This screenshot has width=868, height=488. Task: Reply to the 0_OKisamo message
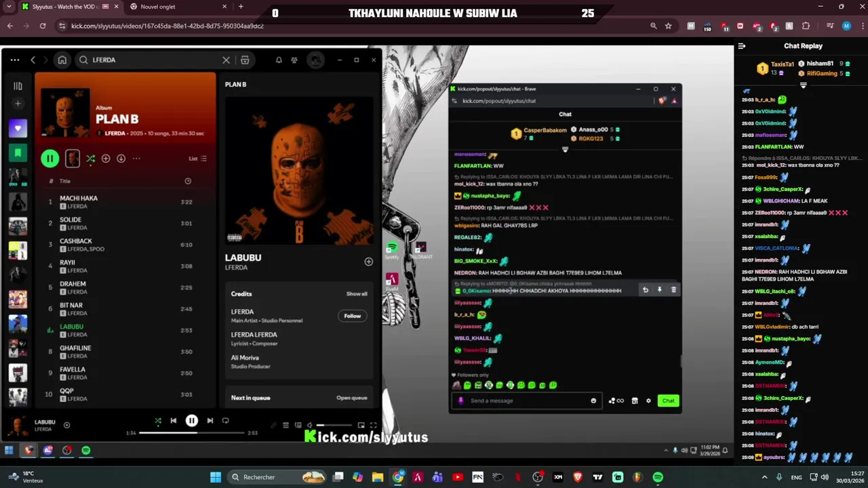tap(646, 290)
